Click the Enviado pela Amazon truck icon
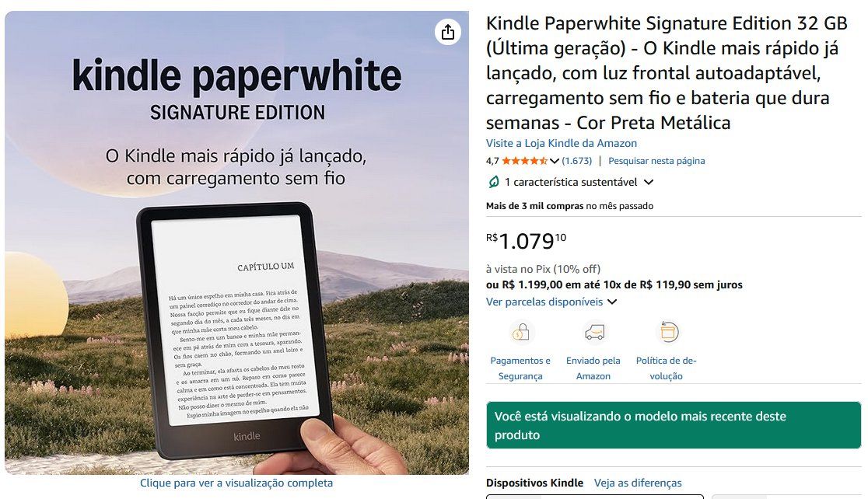This screenshot has width=868, height=499. [594, 332]
